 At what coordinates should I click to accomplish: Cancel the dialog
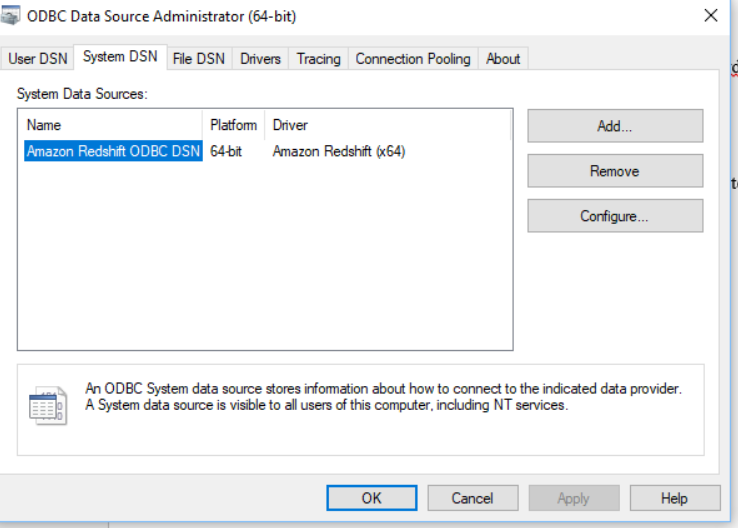[473, 498]
